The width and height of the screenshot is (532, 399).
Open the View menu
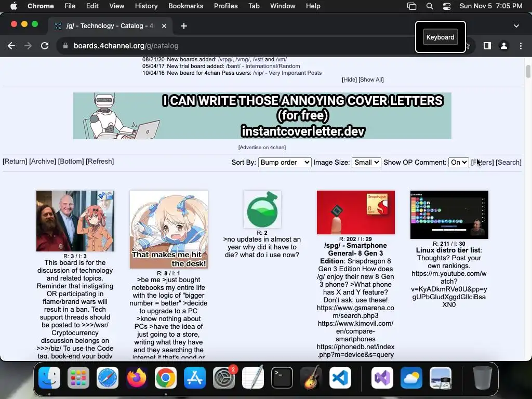coord(116,6)
